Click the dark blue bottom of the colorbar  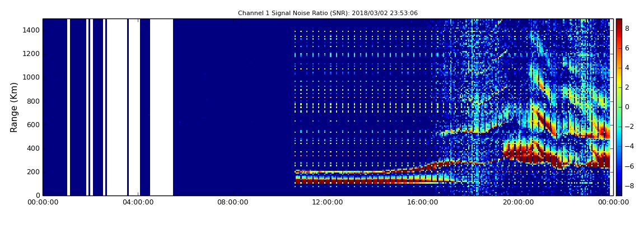pos(619,192)
